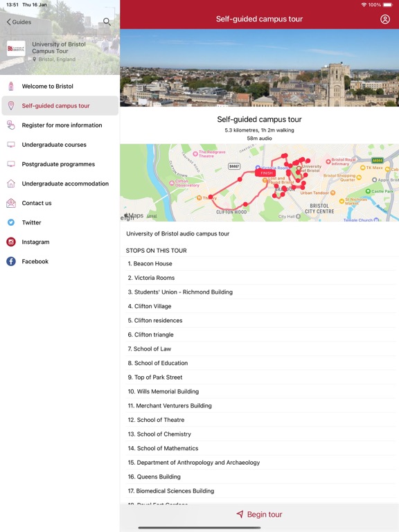Tap the battery status indicator
Screen dimensions: 399x532
(x=387, y=5)
